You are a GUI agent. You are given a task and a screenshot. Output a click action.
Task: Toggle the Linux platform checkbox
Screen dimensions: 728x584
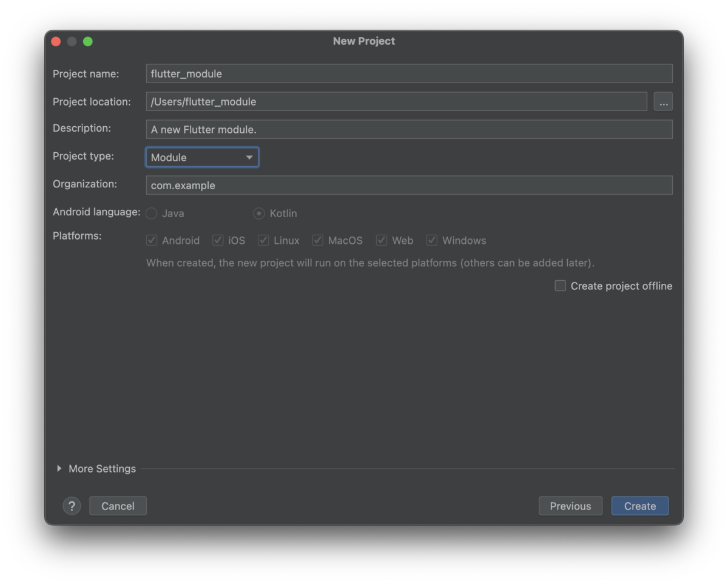(263, 240)
